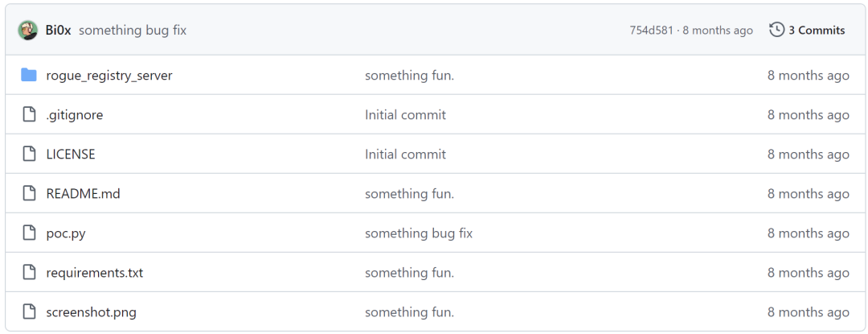This screenshot has width=868, height=334.
Task: Open the Bi0x author profile link
Action: pyautogui.click(x=58, y=31)
